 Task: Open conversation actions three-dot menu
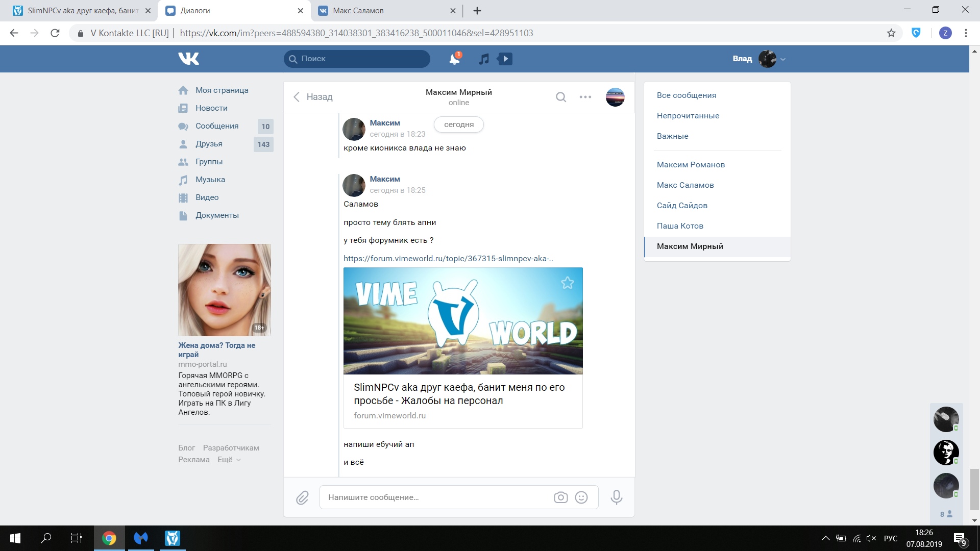point(585,97)
